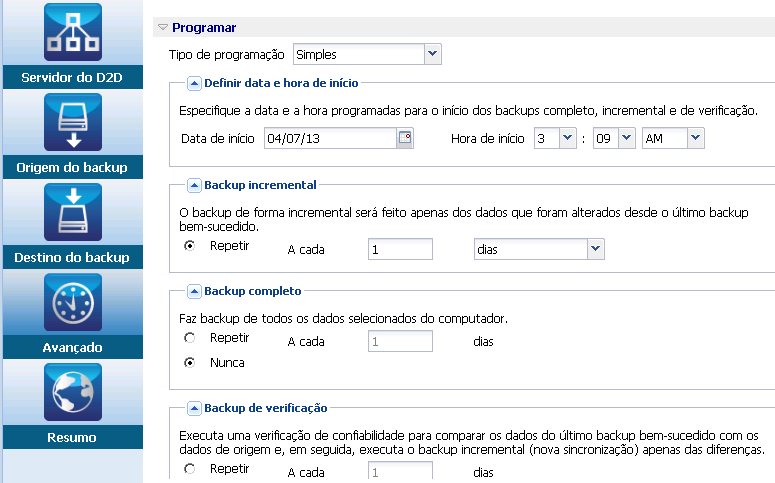The height and width of the screenshot is (483, 775).
Task: Open the start hour dropdown
Action: click(567, 138)
